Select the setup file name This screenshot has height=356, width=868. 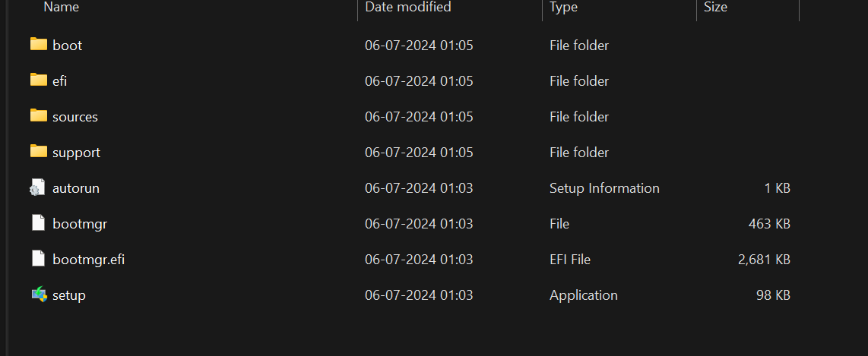click(x=69, y=295)
